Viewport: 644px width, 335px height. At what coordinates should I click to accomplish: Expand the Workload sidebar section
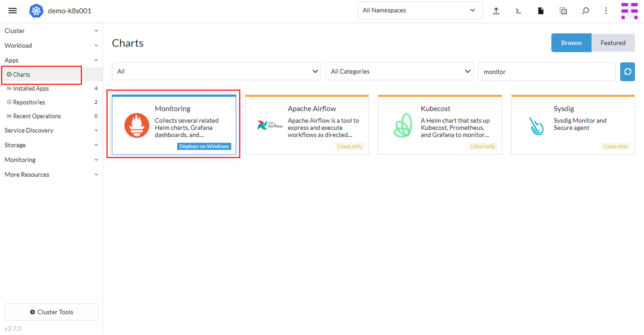(51, 45)
